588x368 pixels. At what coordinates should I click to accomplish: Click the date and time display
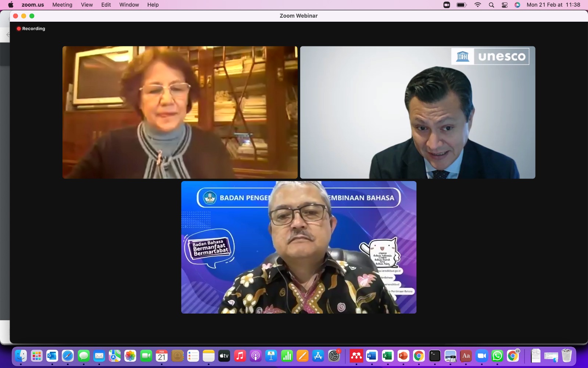coord(553,5)
